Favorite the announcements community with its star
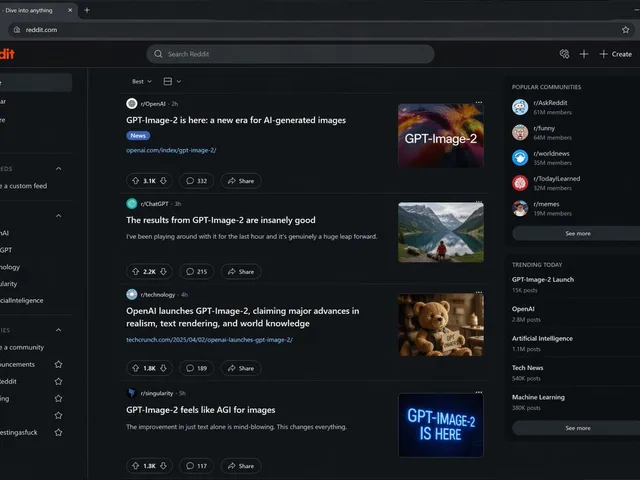The width and height of the screenshot is (640, 480). (58, 364)
